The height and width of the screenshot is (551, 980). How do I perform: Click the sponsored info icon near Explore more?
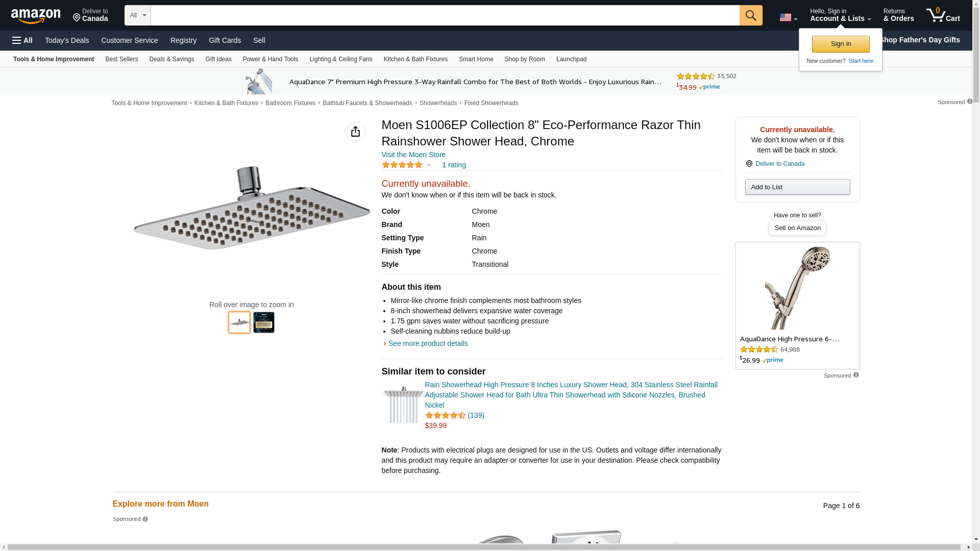[x=145, y=519]
